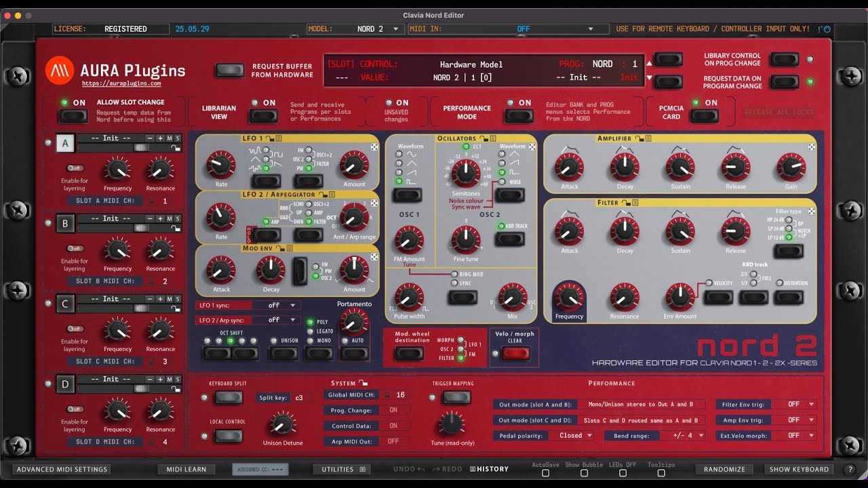The height and width of the screenshot is (488, 868).
Task: Enable the LEDs OFF checkbox
Action: click(621, 473)
